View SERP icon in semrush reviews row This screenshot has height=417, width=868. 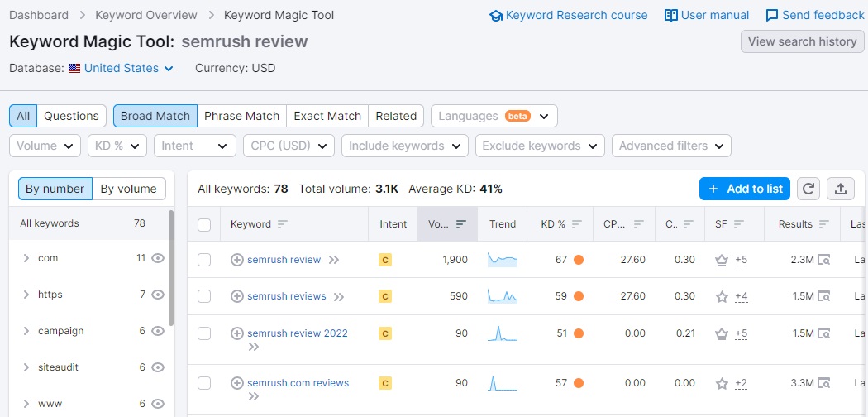tap(823, 296)
